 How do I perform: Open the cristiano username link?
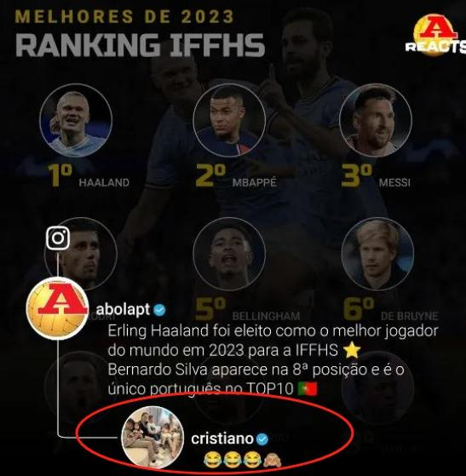222,439
